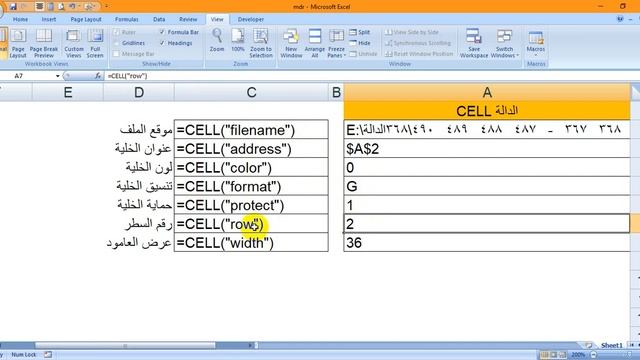Open the Freeze Panes dropdown

click(336, 43)
